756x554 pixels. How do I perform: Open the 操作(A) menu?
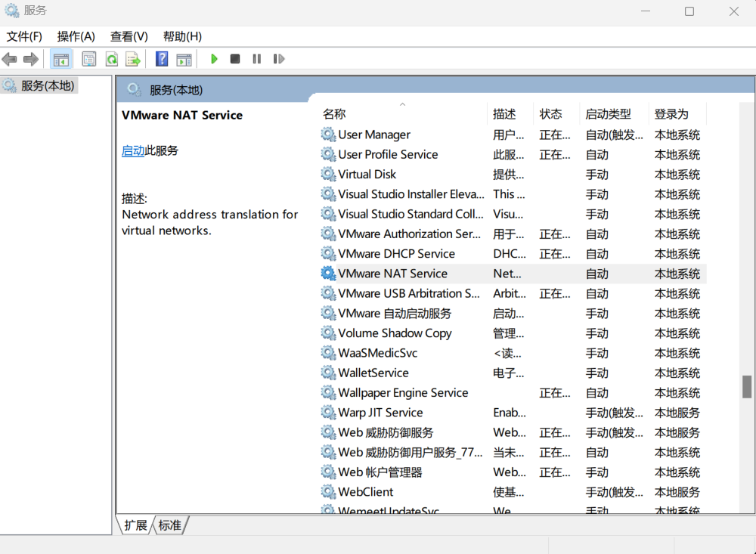76,36
